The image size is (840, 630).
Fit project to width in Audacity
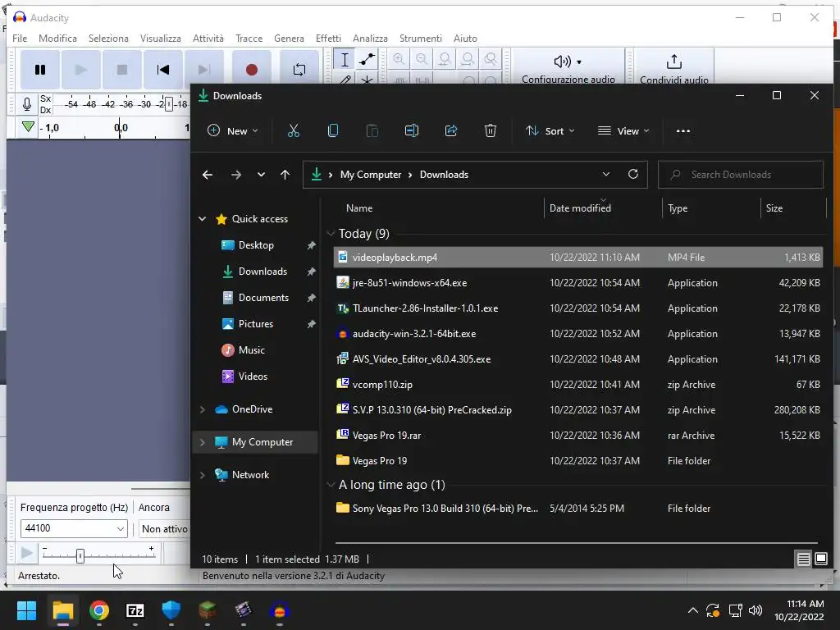[468, 59]
